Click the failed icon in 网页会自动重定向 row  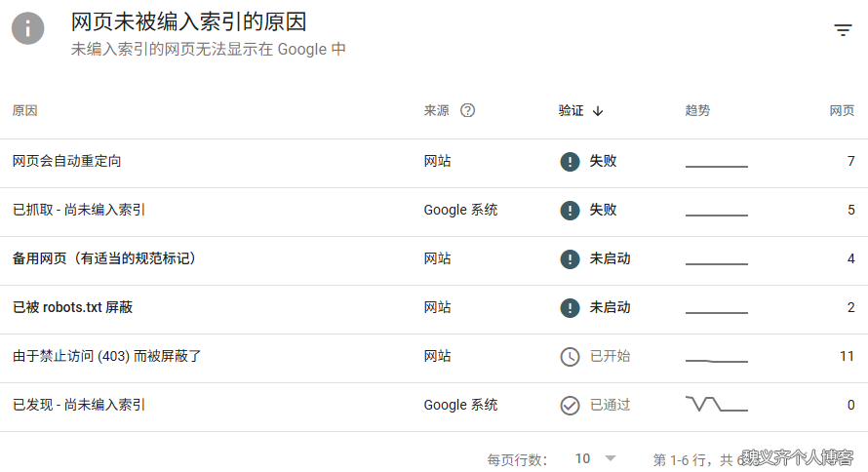[570, 162]
